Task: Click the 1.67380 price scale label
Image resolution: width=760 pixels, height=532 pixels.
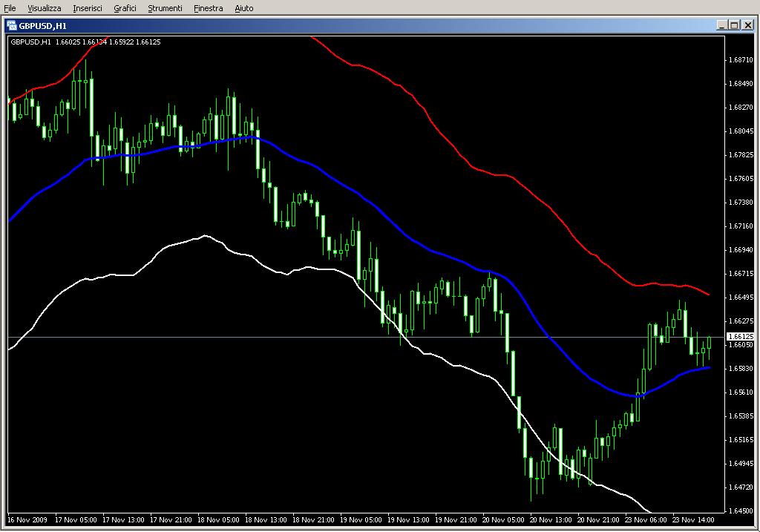Action: point(741,202)
